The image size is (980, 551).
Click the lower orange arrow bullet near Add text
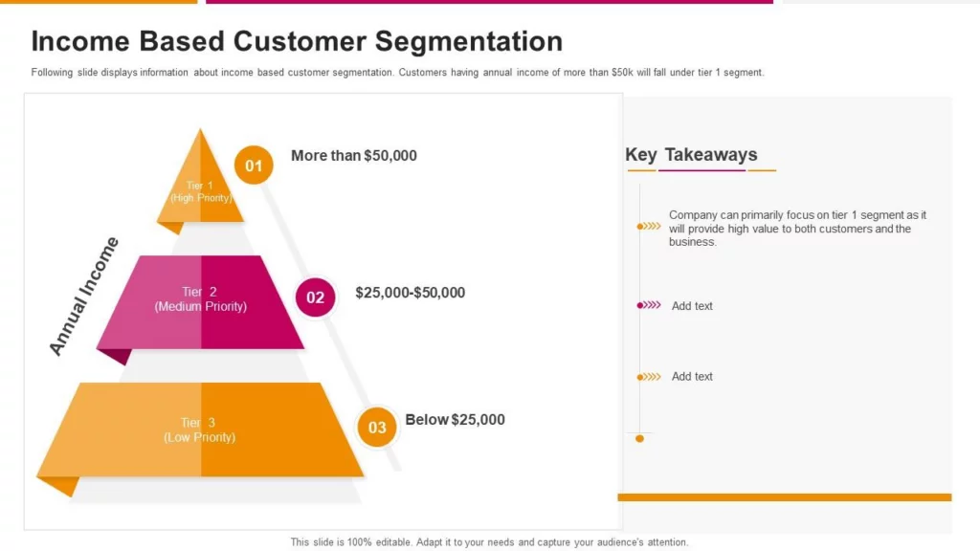(649, 377)
